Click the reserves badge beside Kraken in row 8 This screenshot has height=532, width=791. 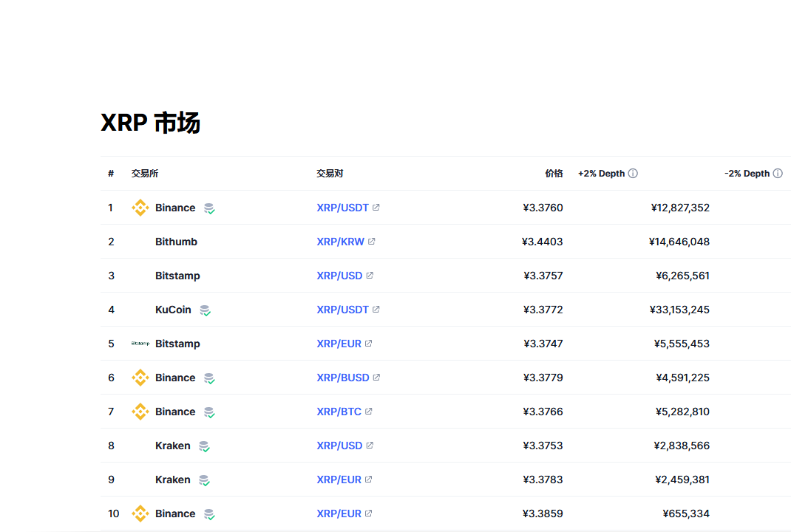tap(204, 446)
